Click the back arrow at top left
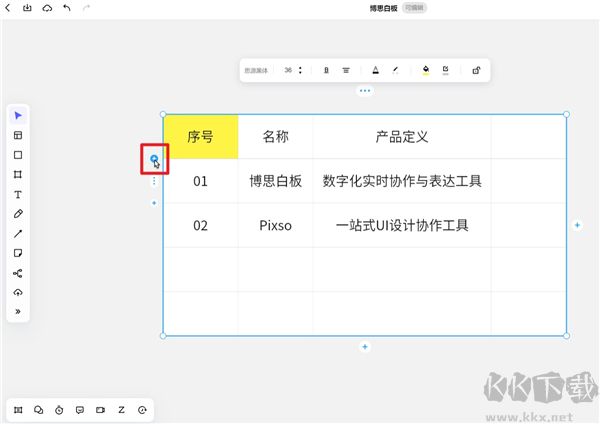The image size is (600, 424). pos(8,8)
